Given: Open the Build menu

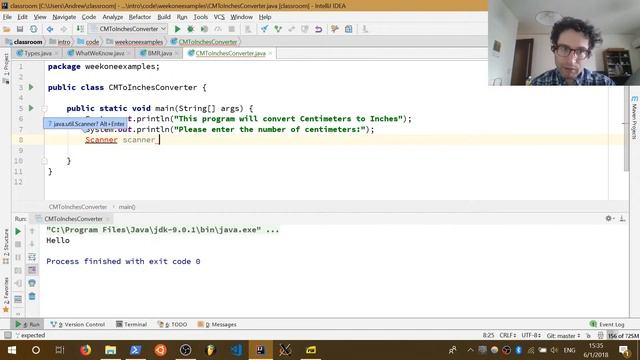Looking at the screenshot, I should (x=164, y=17).
